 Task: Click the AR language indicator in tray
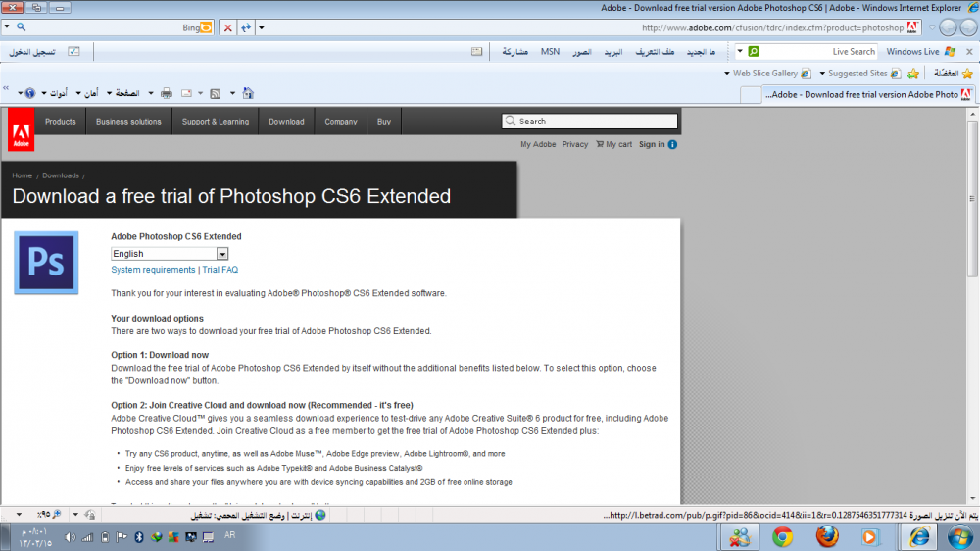point(230,535)
